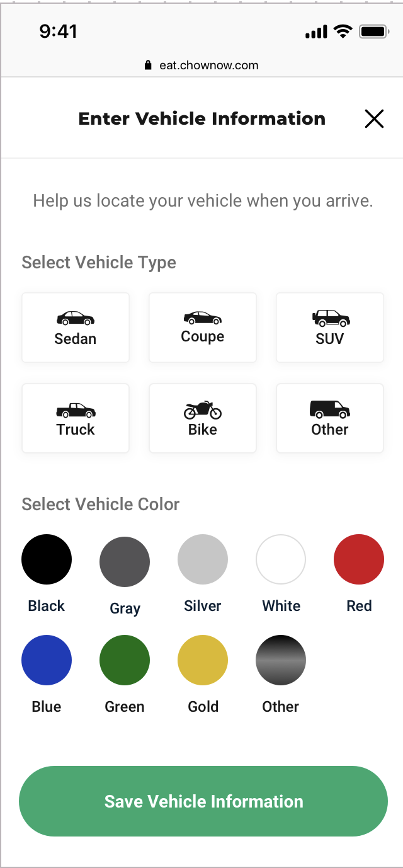Select the SUV vehicle type icon

tap(329, 327)
